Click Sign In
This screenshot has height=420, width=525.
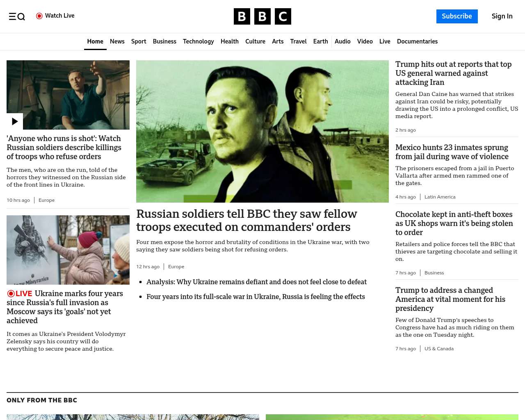[502, 16]
